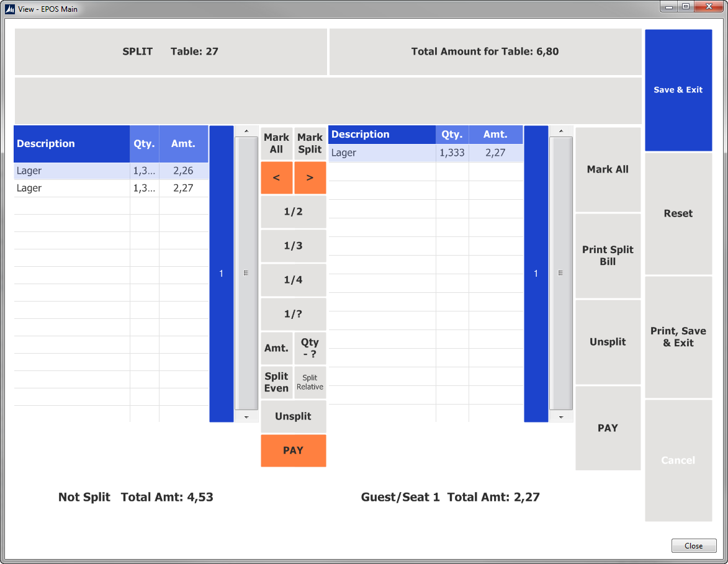Select the first Lager row in left list
Screen dimensions: 728x564
[112, 171]
